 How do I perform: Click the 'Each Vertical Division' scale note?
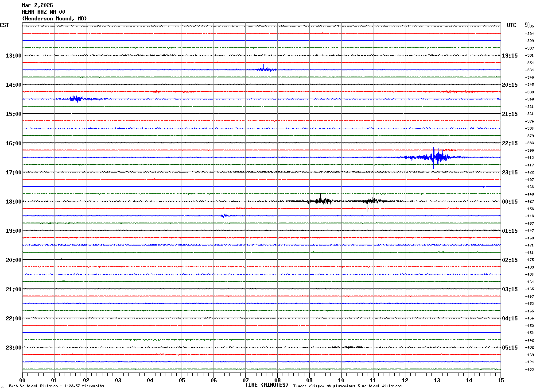pos(56,386)
